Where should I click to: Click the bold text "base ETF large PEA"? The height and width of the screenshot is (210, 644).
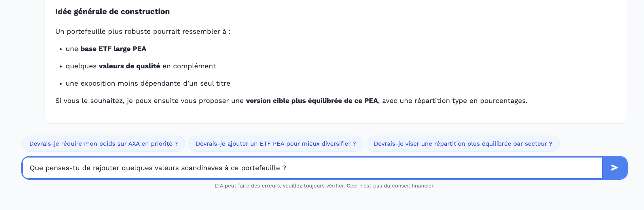pyautogui.click(x=113, y=49)
